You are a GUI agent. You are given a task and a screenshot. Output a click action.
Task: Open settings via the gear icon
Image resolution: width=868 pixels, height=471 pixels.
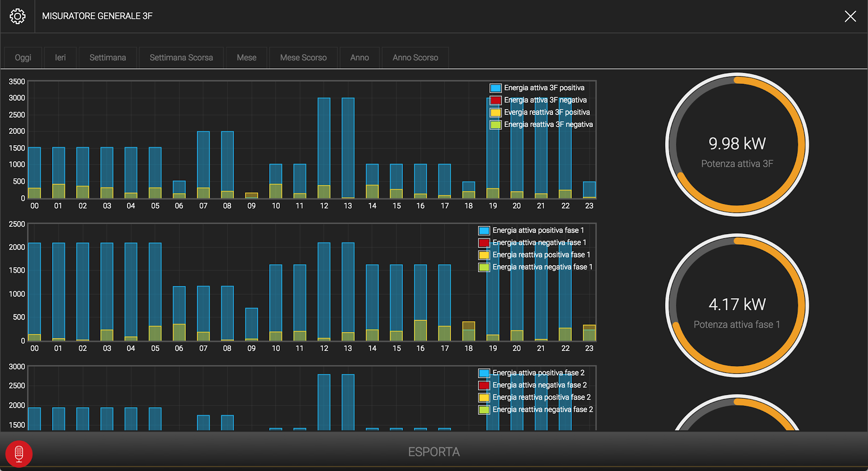click(17, 16)
